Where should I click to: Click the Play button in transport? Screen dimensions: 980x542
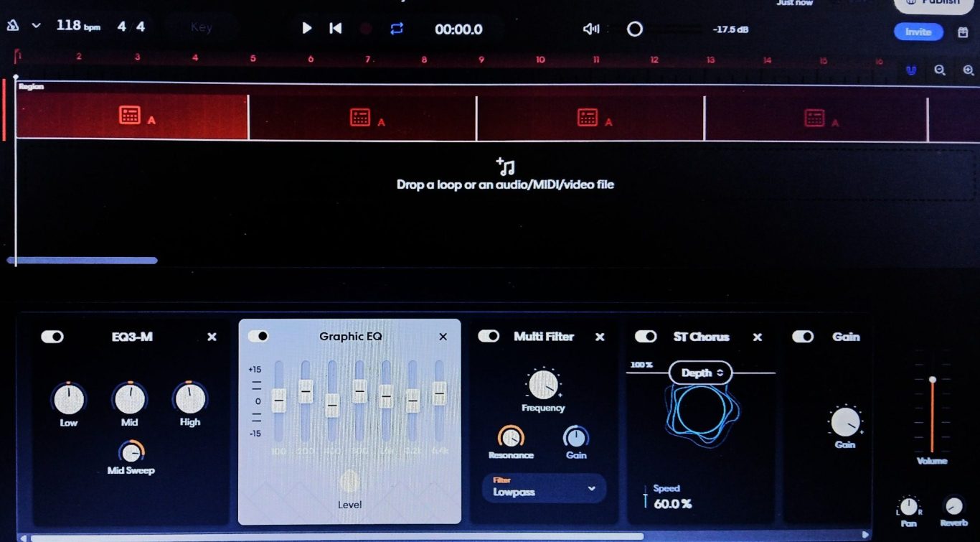[307, 28]
